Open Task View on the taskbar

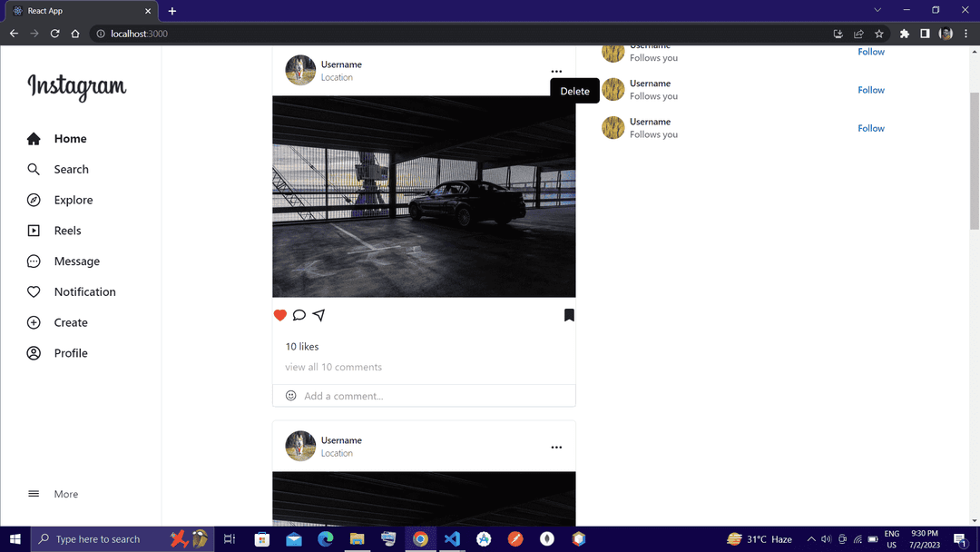230,539
